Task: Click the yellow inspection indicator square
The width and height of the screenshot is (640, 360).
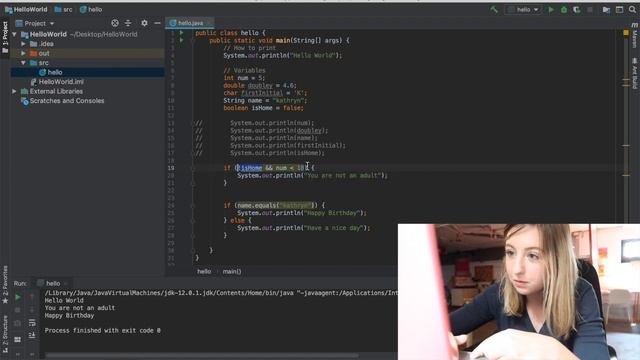Action: 626,32
